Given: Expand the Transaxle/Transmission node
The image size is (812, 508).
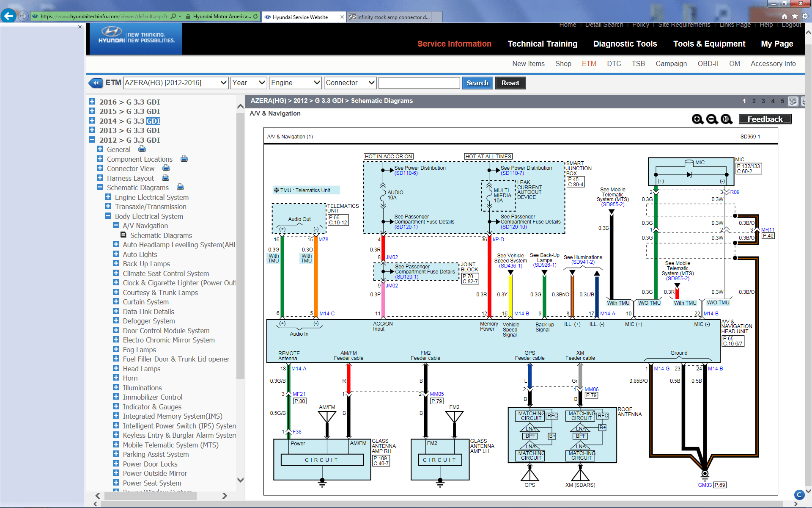Looking at the screenshot, I should pos(108,207).
